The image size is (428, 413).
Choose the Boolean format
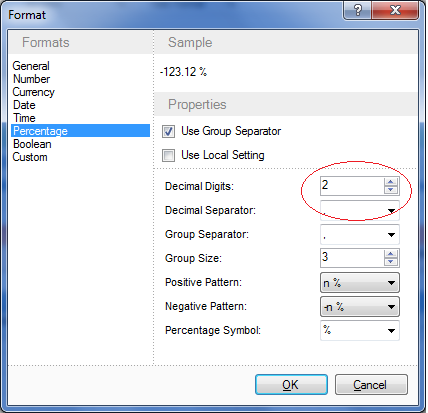click(x=32, y=144)
